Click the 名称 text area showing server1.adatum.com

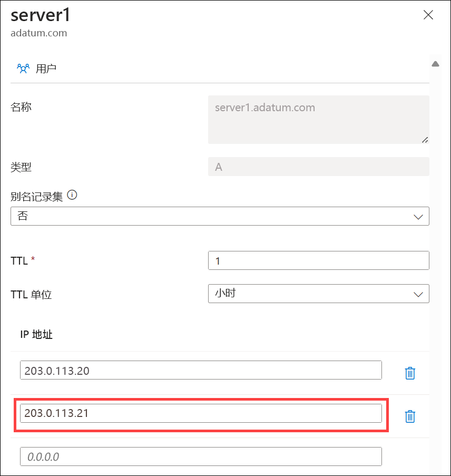(318, 120)
